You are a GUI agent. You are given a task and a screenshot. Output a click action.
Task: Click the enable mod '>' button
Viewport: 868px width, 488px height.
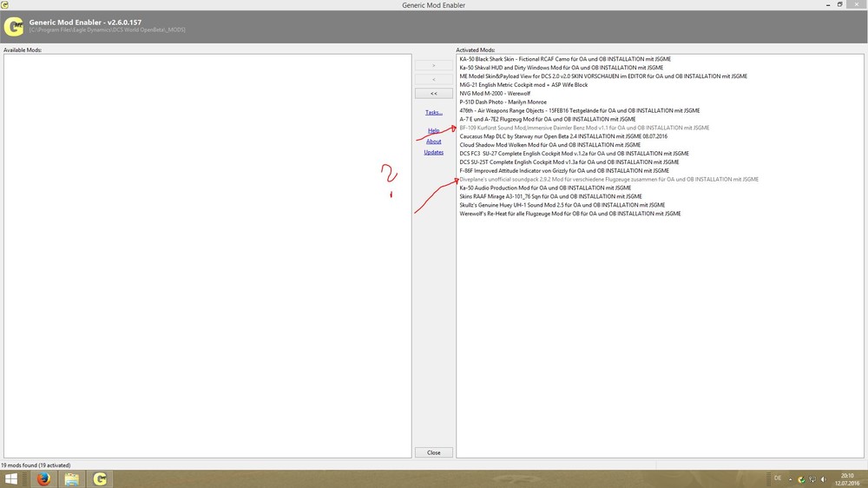[433, 65]
